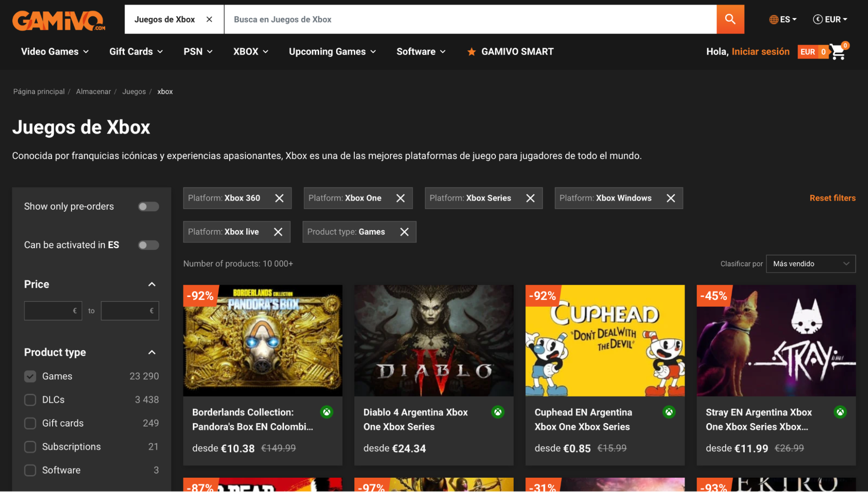This screenshot has height=492, width=868.
Task: Click Xbox icon on Cuphead card
Action: (x=669, y=412)
